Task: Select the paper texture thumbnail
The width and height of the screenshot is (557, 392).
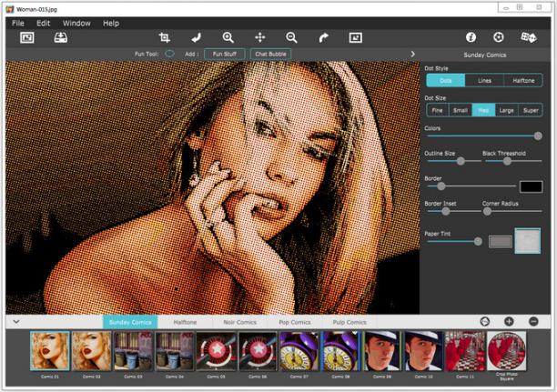Action: point(528,241)
